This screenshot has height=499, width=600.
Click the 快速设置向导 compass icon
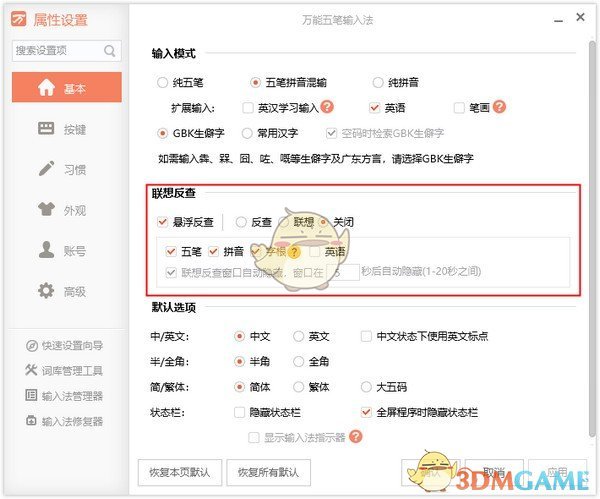31,346
